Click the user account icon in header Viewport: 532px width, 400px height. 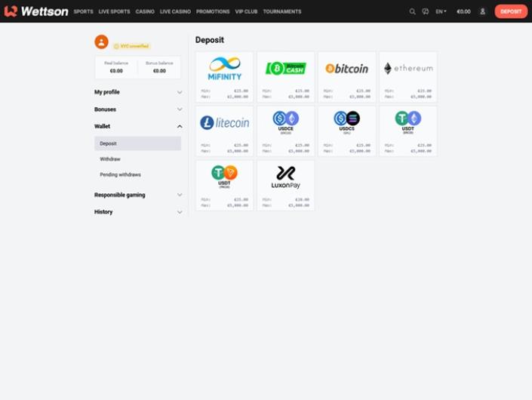point(482,11)
